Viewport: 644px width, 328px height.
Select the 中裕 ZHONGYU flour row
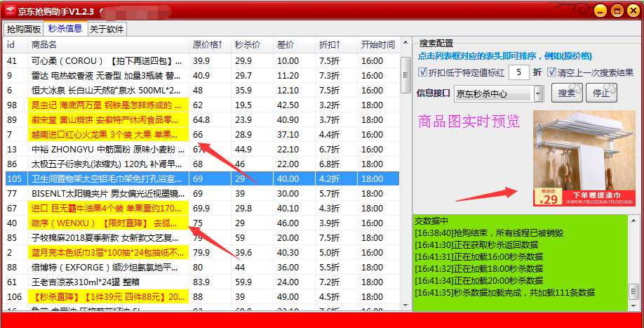pyautogui.click(x=201, y=149)
